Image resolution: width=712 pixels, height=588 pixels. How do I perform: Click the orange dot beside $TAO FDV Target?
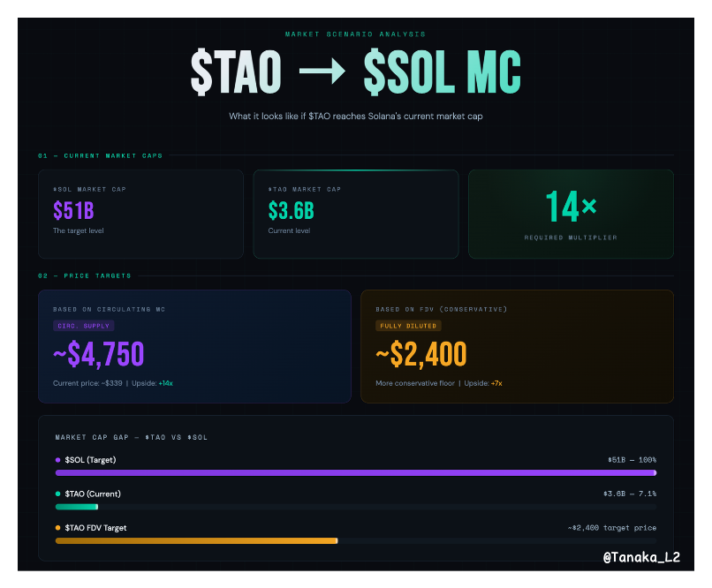pos(57,528)
